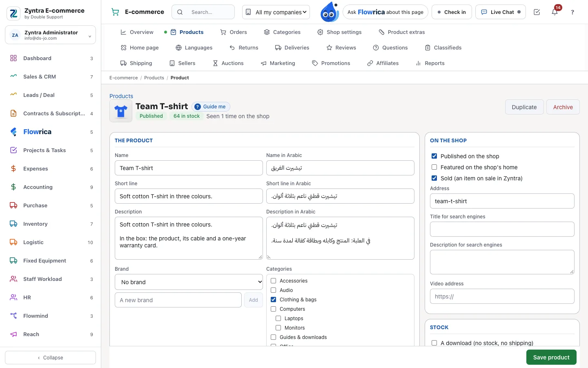This screenshot has height=368, width=588.
Task: Collapse the sidebar
Action: point(50,358)
